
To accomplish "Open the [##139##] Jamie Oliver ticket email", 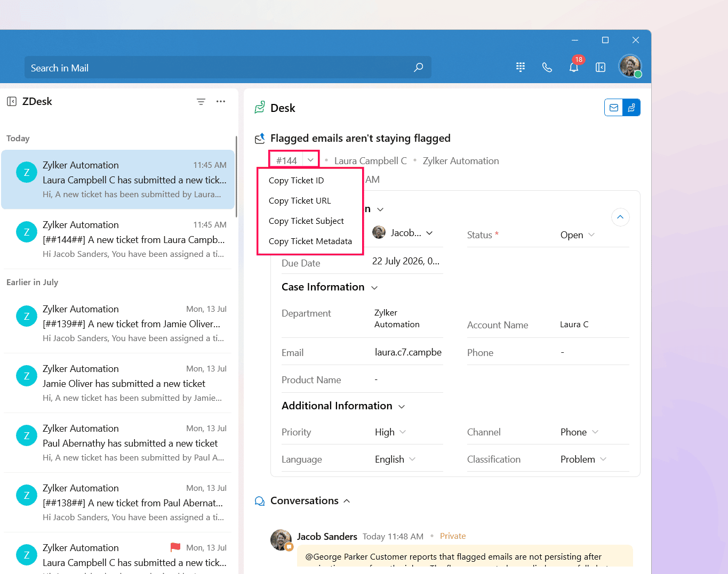I will click(x=118, y=324).
